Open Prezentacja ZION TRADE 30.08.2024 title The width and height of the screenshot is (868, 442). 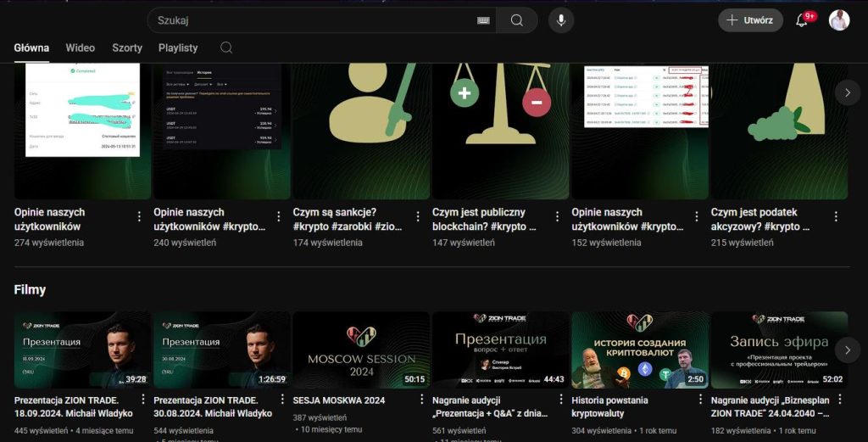pos(213,406)
